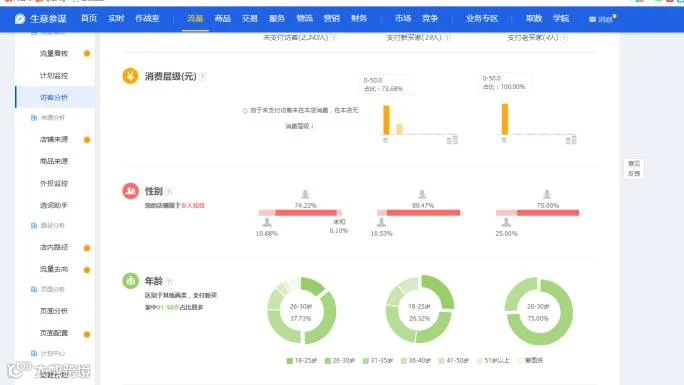Click orange dot next to 流量看板
Image resolution: width=684 pixels, height=385 pixels.
pyautogui.click(x=87, y=53)
